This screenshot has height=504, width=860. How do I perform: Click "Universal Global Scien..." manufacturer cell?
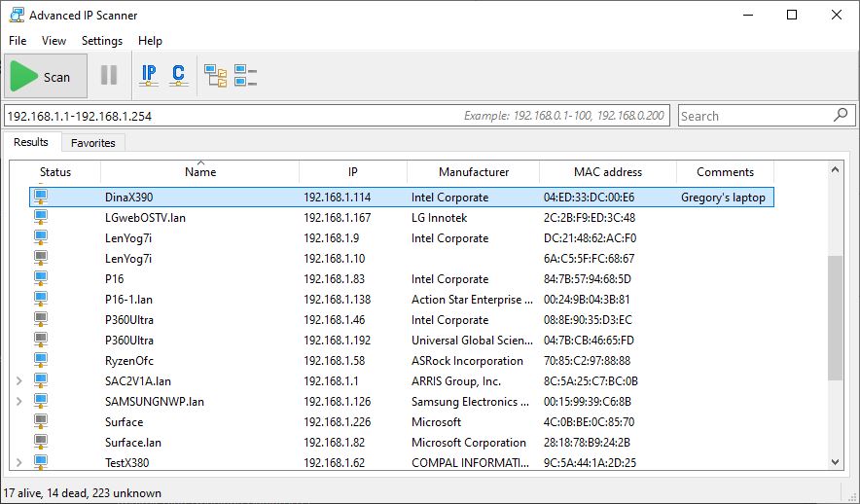click(472, 340)
